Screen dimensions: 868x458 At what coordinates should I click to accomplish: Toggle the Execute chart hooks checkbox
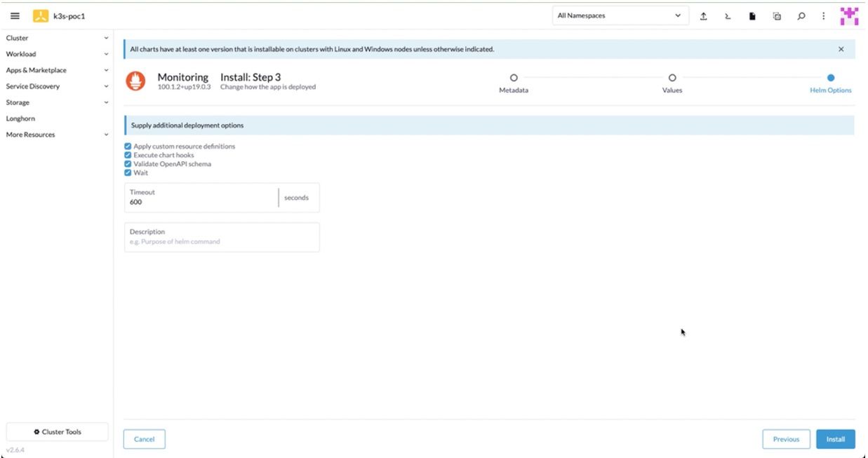point(128,155)
